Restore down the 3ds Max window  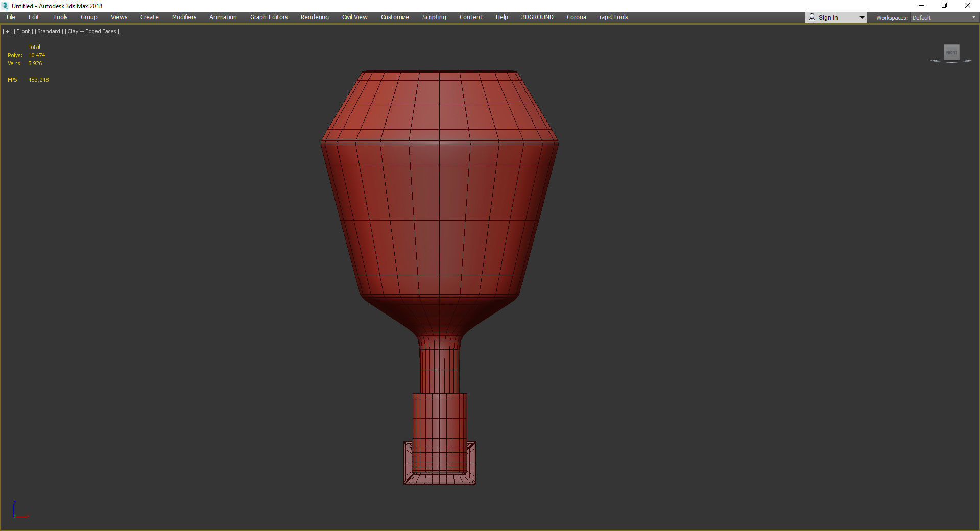pyautogui.click(x=944, y=6)
